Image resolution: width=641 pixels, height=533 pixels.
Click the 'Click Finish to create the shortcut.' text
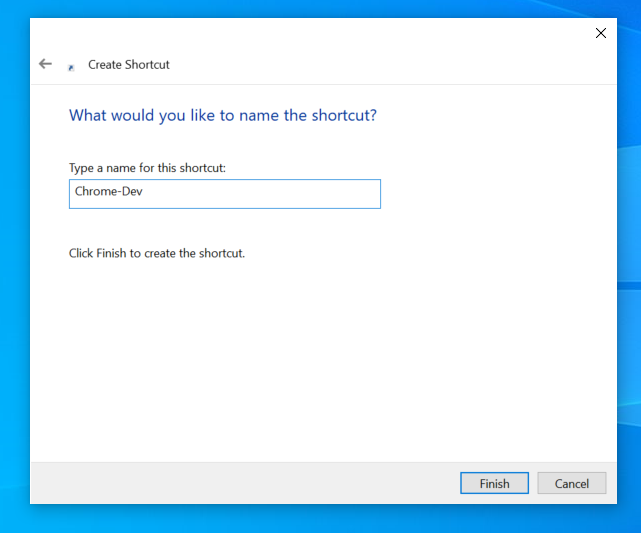click(157, 253)
